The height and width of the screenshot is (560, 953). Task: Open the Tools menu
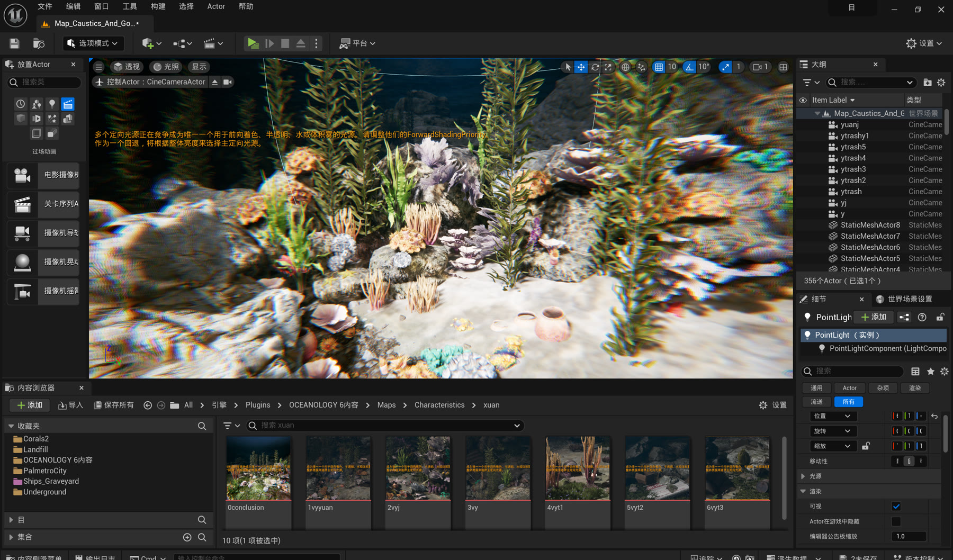(x=130, y=6)
